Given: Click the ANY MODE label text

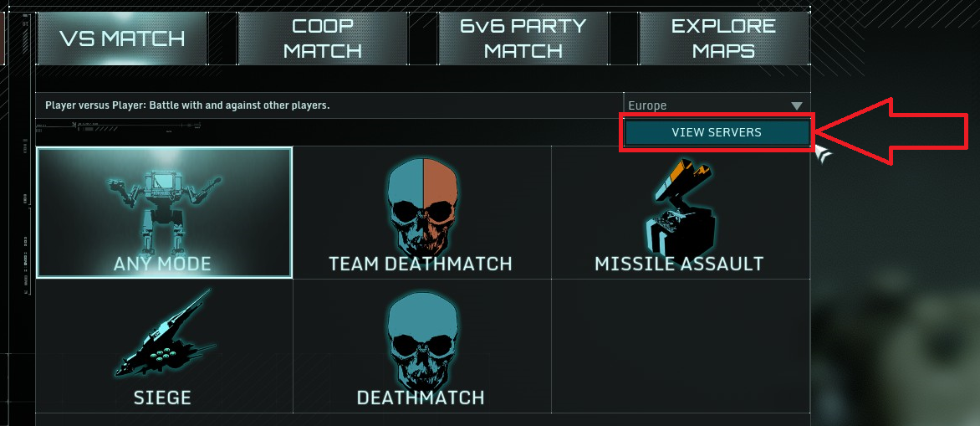Looking at the screenshot, I should pos(162,264).
